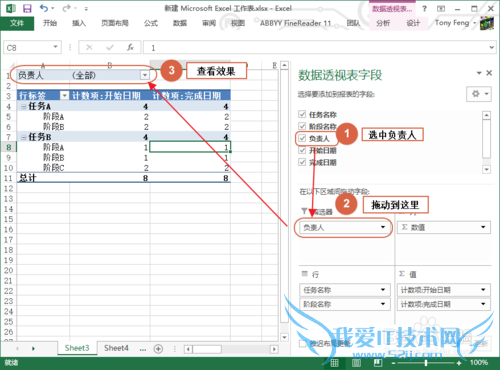Open the Name Box dropdown arrow
This screenshot has width=500, height=370.
(55, 47)
